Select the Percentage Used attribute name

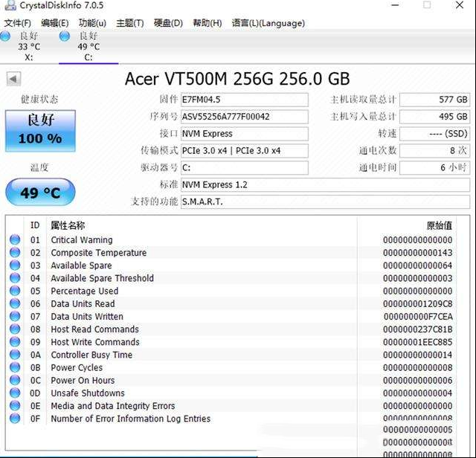(x=84, y=291)
